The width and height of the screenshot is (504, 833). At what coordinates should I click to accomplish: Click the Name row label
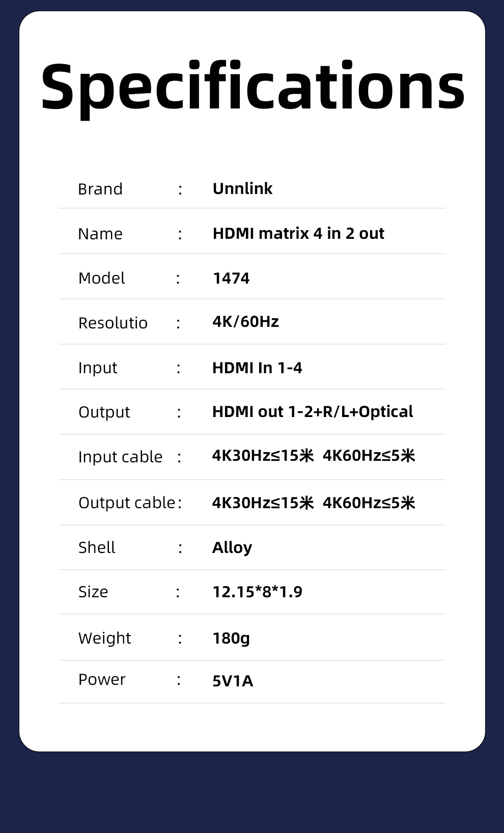tap(100, 234)
